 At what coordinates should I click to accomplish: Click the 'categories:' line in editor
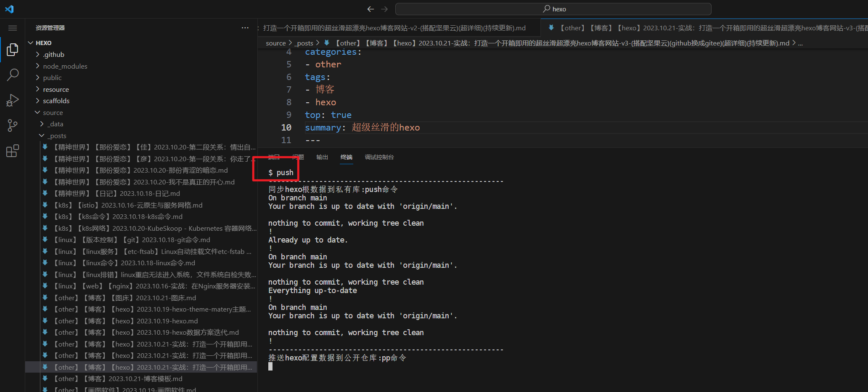coord(333,52)
